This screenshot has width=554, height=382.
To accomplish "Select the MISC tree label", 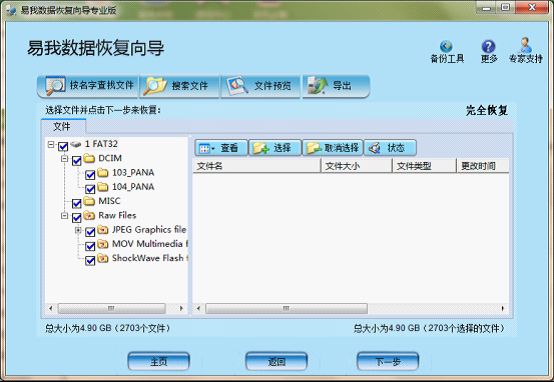I will pyautogui.click(x=109, y=201).
